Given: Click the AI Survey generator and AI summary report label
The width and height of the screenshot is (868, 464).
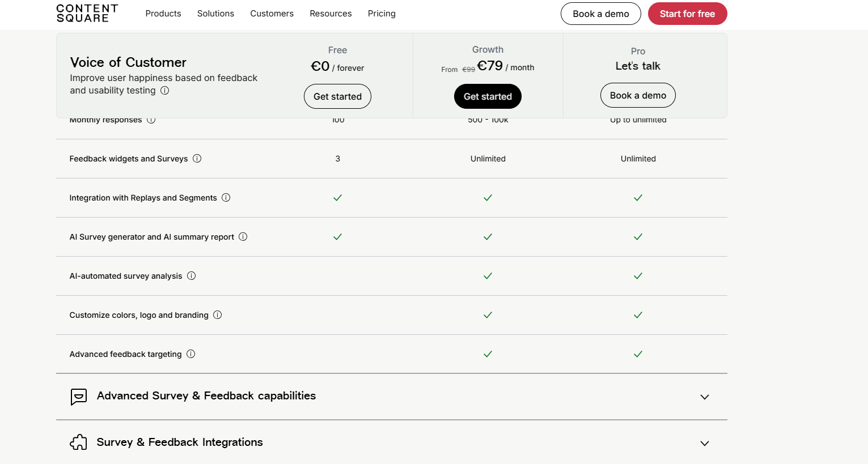Looking at the screenshot, I should (x=151, y=237).
